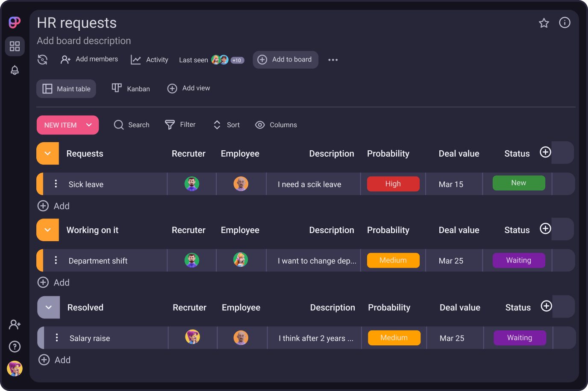
Task: Open the boards grid in the sidebar
Action: 15,46
